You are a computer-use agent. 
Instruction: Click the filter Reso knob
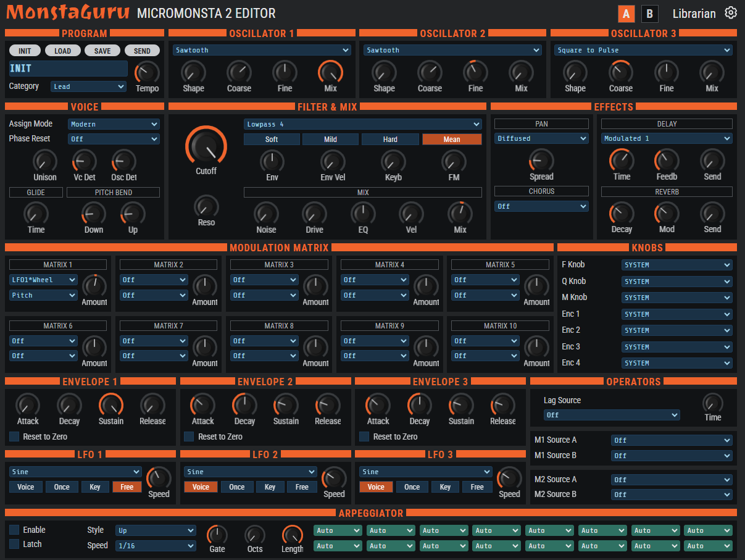point(206,206)
